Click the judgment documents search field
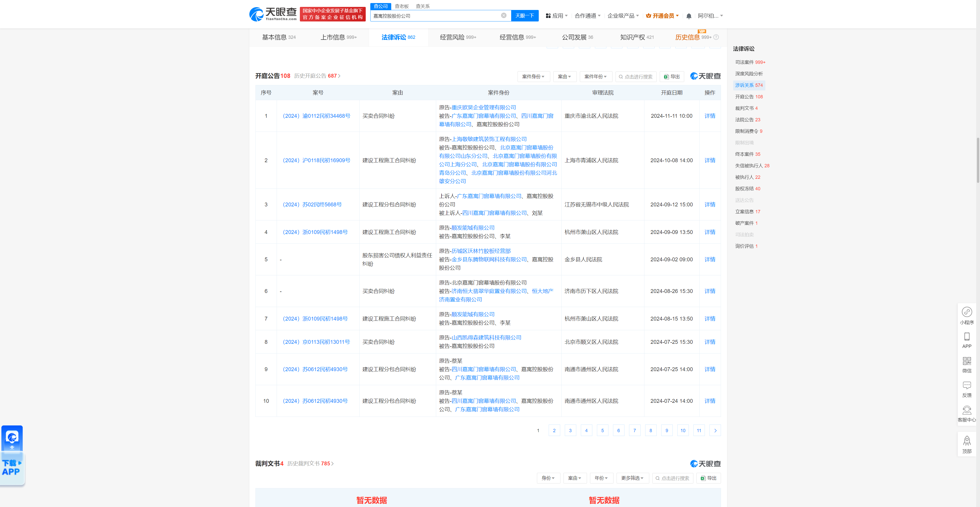This screenshot has width=980, height=507. coord(673,478)
